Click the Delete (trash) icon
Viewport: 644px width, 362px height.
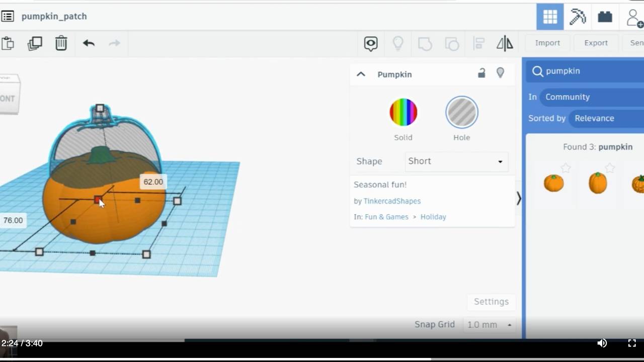(x=61, y=43)
